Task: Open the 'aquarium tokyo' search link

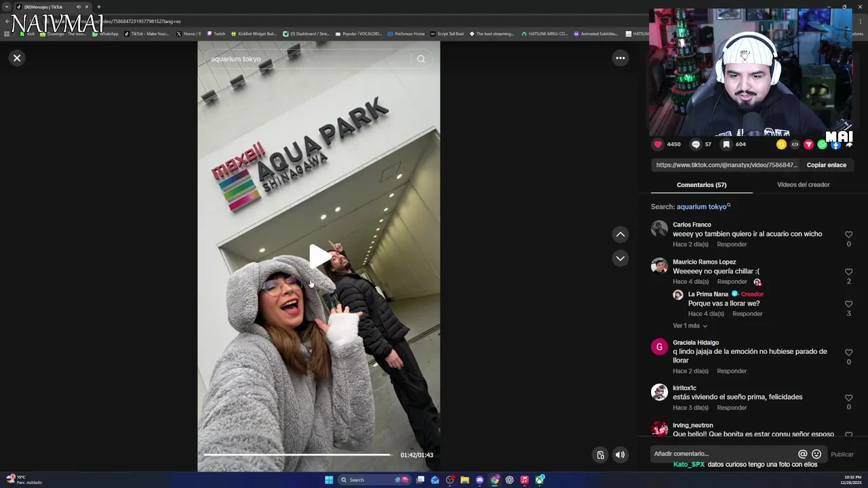Action: [x=703, y=207]
